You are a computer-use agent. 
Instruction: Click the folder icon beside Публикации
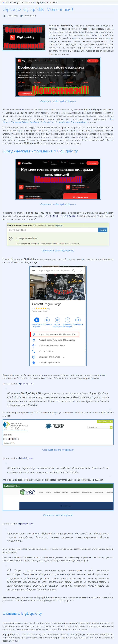(21, 16)
